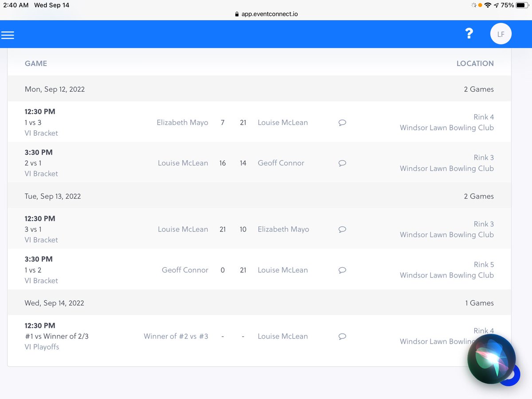532x399 pixels.
Task: Click Rink 4 location for 1 vs 3 game
Action: pos(484,117)
